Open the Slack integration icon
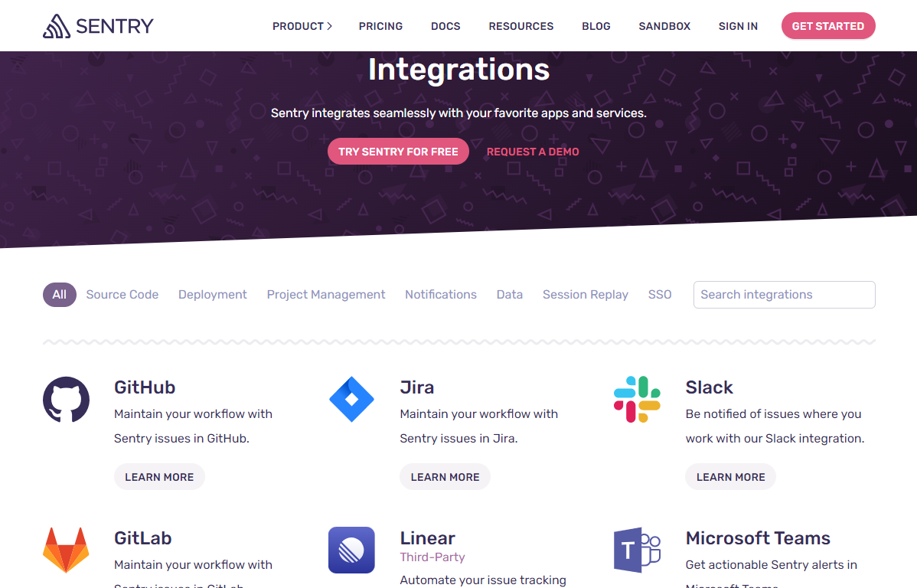 [637, 400]
